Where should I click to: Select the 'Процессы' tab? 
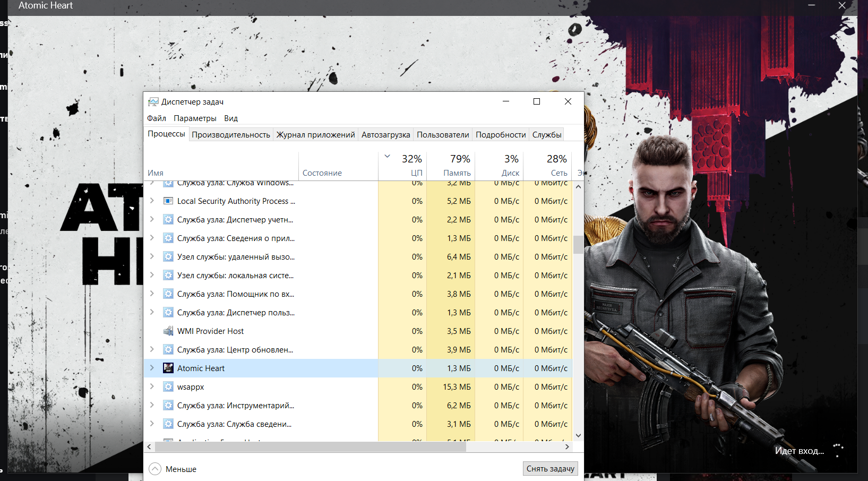coord(166,134)
